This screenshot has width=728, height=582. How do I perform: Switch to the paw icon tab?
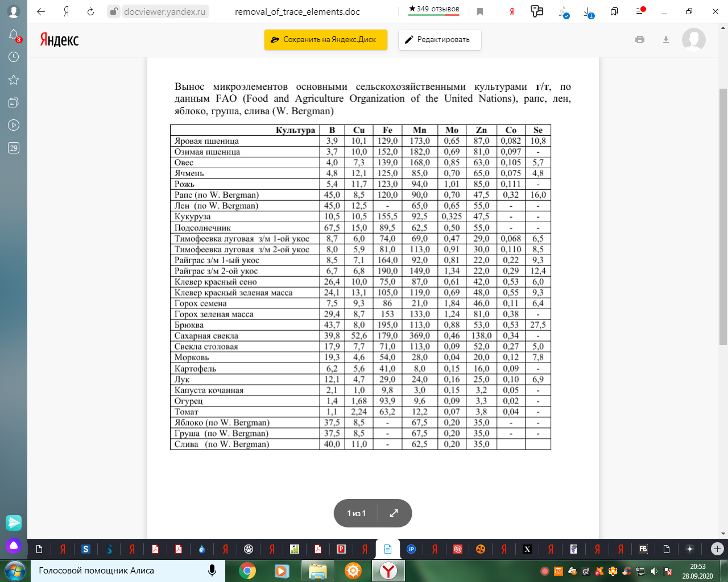[249, 549]
